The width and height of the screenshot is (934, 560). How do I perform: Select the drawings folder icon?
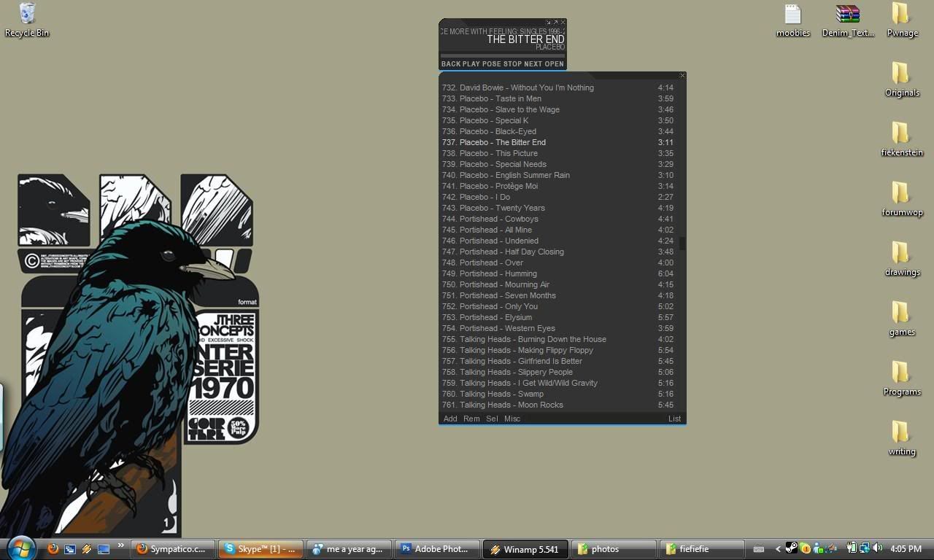coord(902,260)
